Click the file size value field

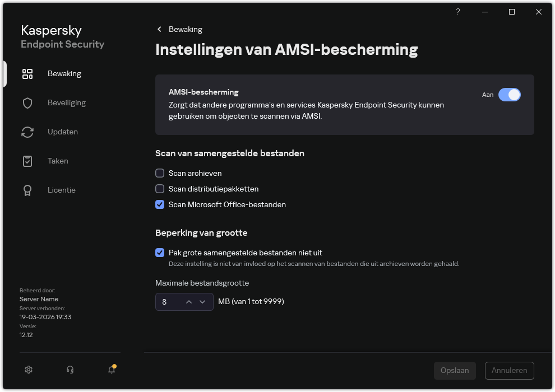[x=168, y=301]
